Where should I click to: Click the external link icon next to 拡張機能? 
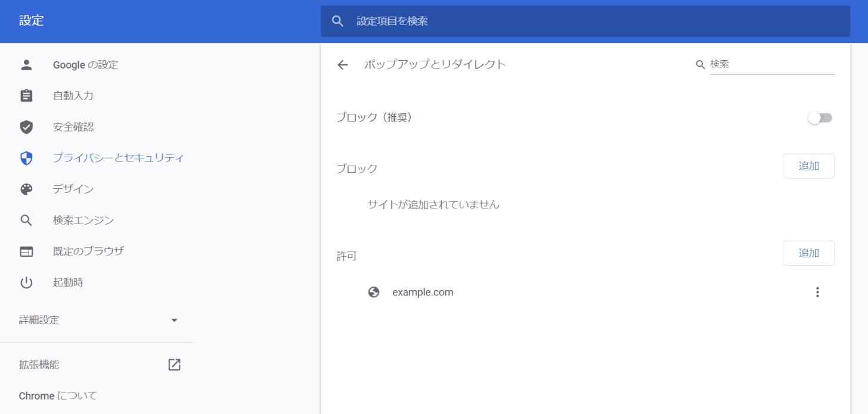(x=174, y=365)
